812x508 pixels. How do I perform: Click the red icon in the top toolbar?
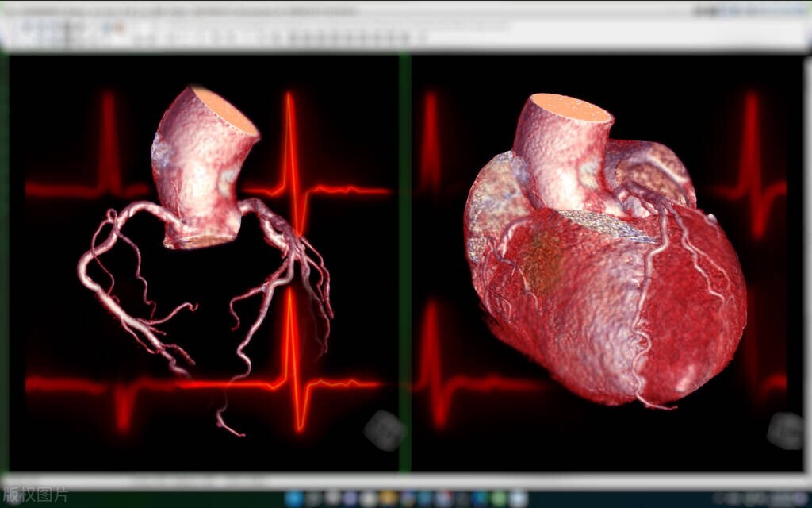120,28
